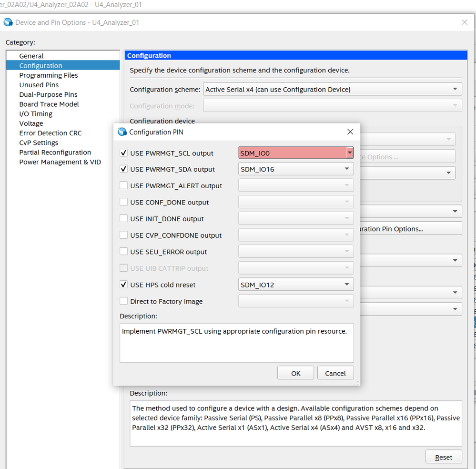Click the configuration scheme description text area

point(296,423)
